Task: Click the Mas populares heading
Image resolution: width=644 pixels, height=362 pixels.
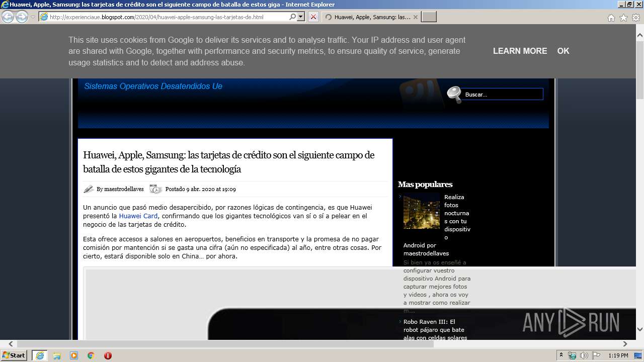Action: tap(425, 184)
